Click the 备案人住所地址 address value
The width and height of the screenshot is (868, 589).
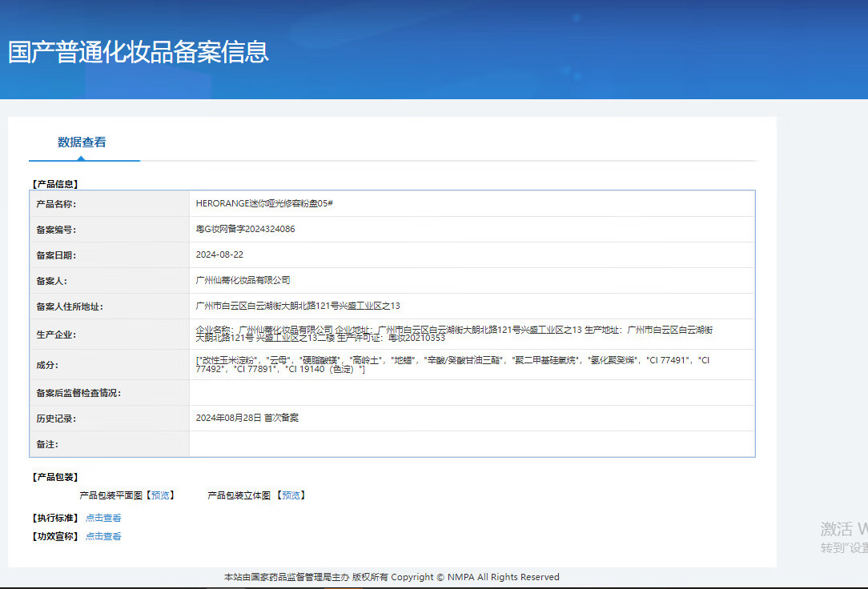click(298, 306)
